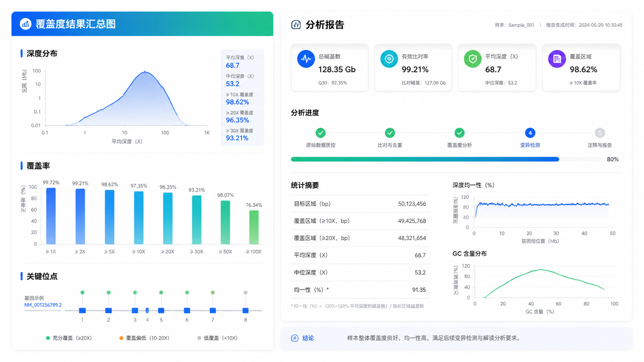The height and width of the screenshot is (362, 644).
Task: Click the green coverage dot above exon 1
Action: [x=82, y=293]
